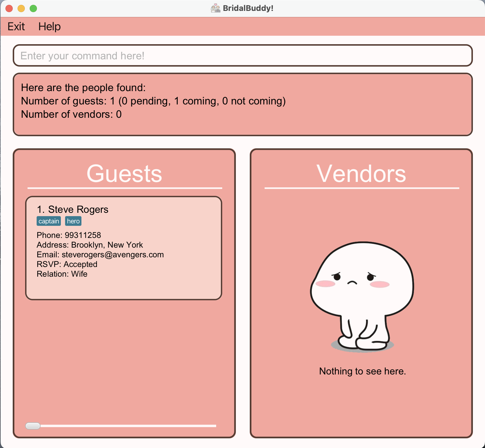Image resolution: width=485 pixels, height=448 pixels.
Task: Click the hero tag
Action: click(73, 221)
